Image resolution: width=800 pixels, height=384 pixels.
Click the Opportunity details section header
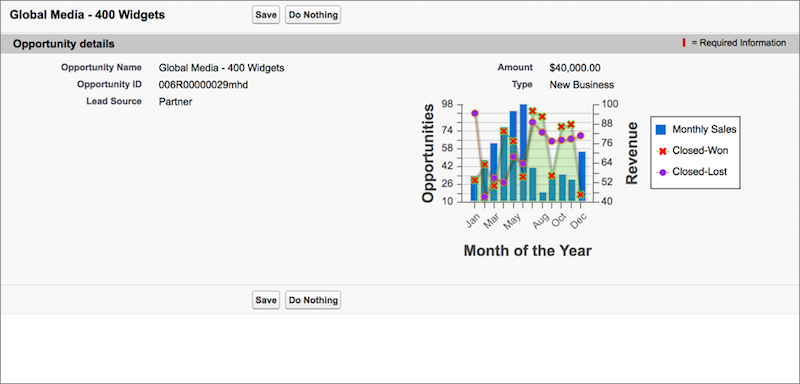click(x=64, y=44)
